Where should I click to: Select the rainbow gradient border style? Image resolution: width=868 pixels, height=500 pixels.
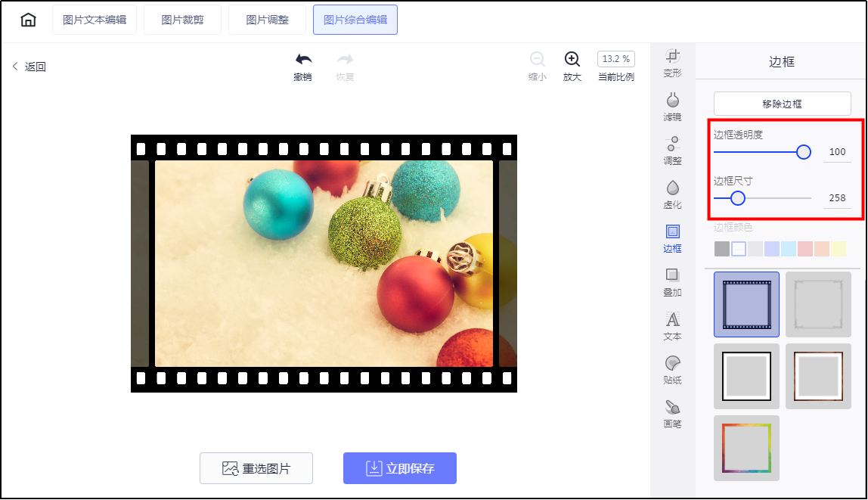click(x=746, y=448)
